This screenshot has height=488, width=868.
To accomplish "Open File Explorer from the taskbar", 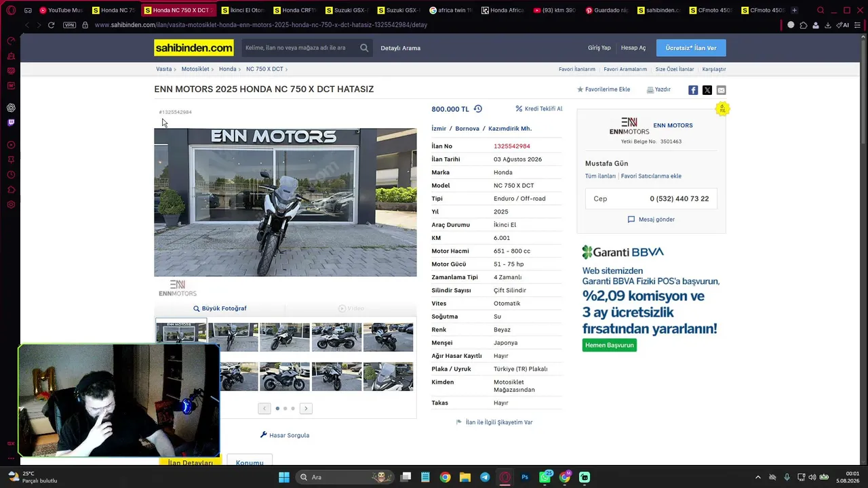I will tap(465, 477).
